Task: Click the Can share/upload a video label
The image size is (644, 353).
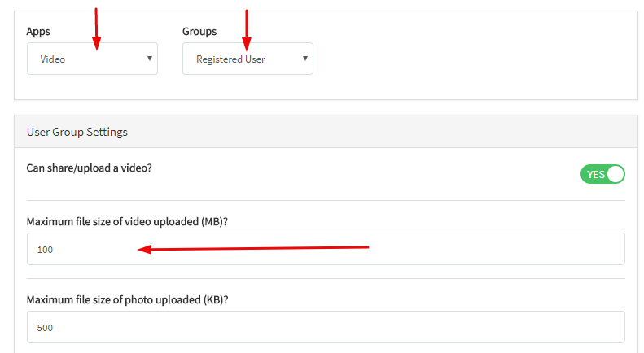Action: pyautogui.click(x=90, y=168)
